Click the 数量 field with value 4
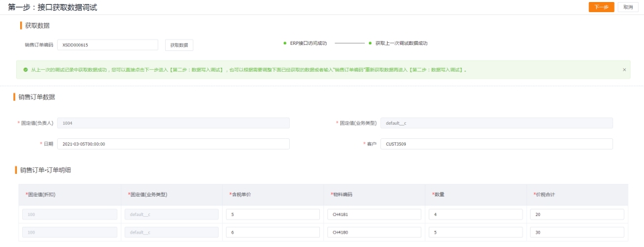Image resolution: width=644 pixels, height=247 pixels. [x=476, y=214]
